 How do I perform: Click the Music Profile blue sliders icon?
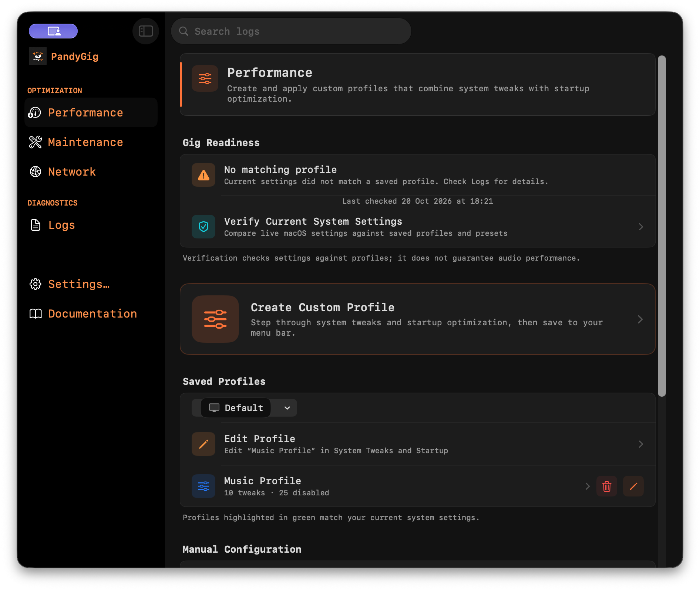(203, 486)
